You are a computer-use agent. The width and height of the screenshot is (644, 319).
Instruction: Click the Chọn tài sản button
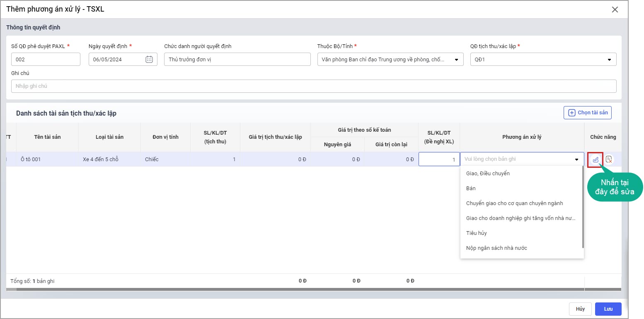coord(587,113)
